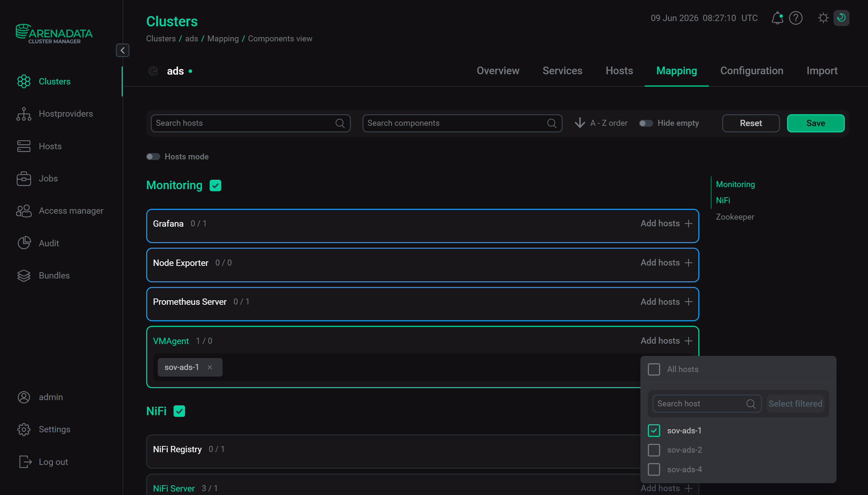Click the A - Z order sort arrow

point(580,123)
